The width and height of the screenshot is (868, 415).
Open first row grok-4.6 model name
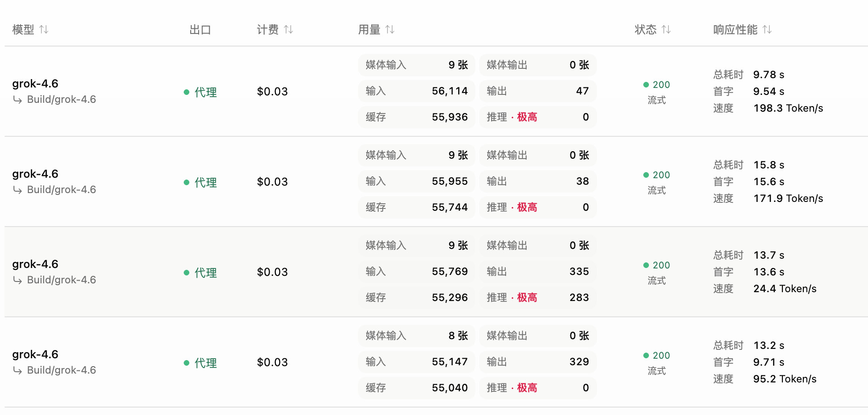(35, 84)
